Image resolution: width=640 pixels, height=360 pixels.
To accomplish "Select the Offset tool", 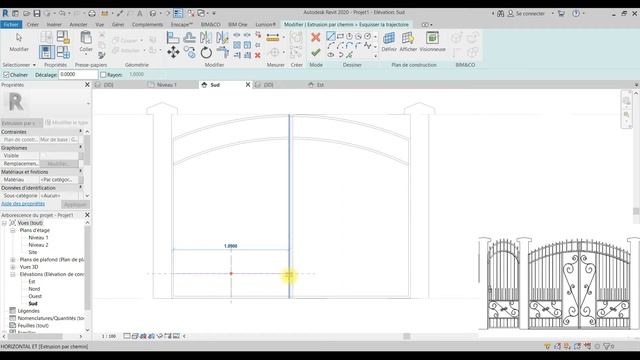I will pyautogui.click(x=189, y=38).
